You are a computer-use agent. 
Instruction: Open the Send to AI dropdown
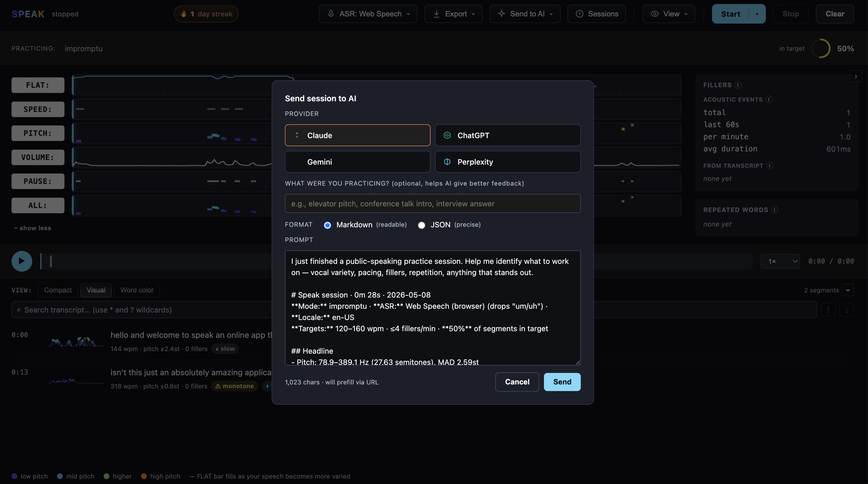(x=525, y=14)
